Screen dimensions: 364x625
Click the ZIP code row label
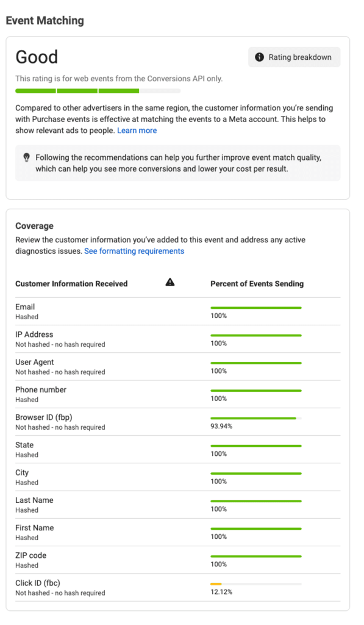pyautogui.click(x=30, y=555)
